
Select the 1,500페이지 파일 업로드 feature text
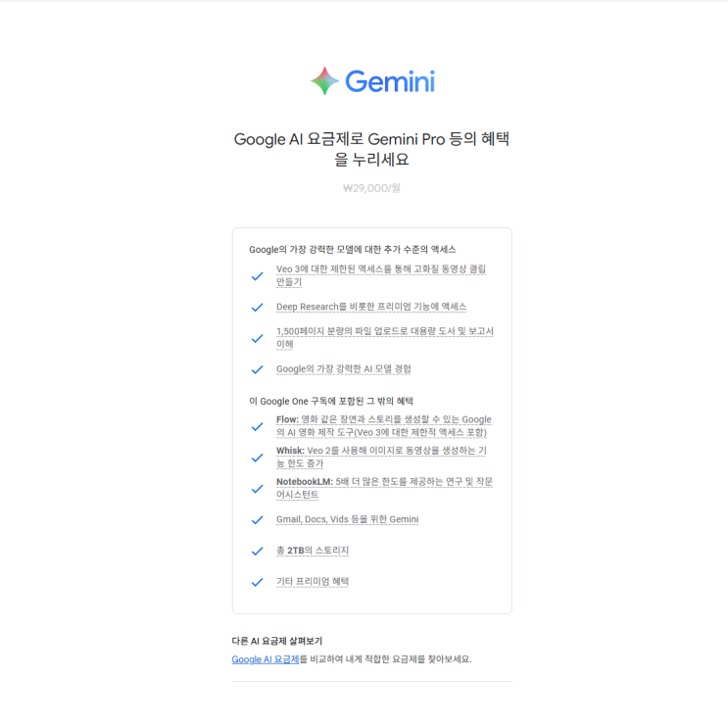coord(385,337)
